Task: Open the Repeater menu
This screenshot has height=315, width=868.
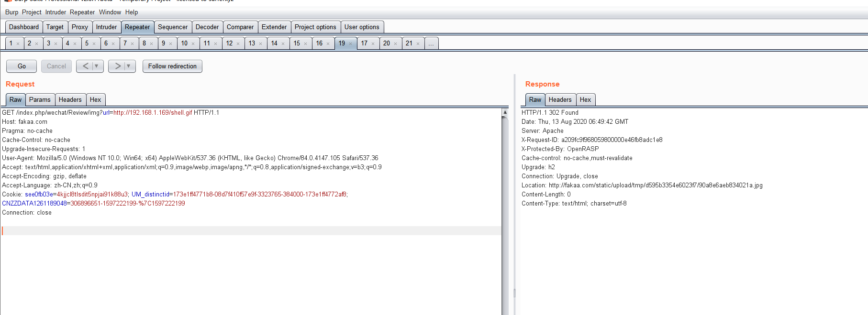Action: pyautogui.click(x=82, y=12)
